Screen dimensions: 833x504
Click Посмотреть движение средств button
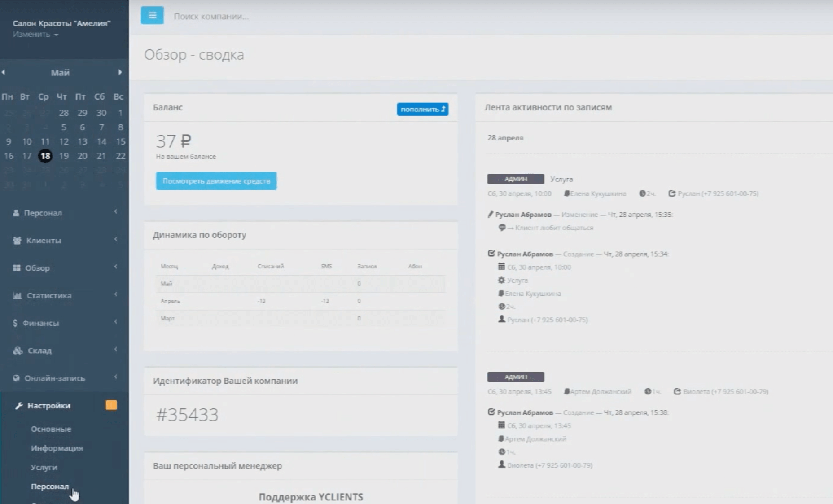click(x=216, y=181)
